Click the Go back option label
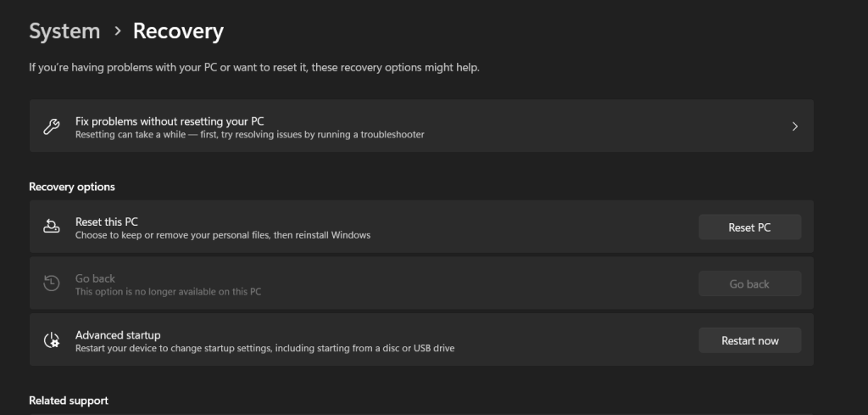Viewport: 868px width, 415px height. pyautogui.click(x=95, y=278)
